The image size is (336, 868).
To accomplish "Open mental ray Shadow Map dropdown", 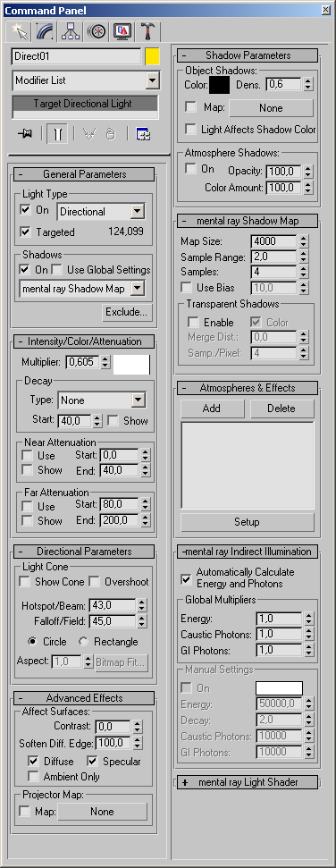I will pos(138,289).
